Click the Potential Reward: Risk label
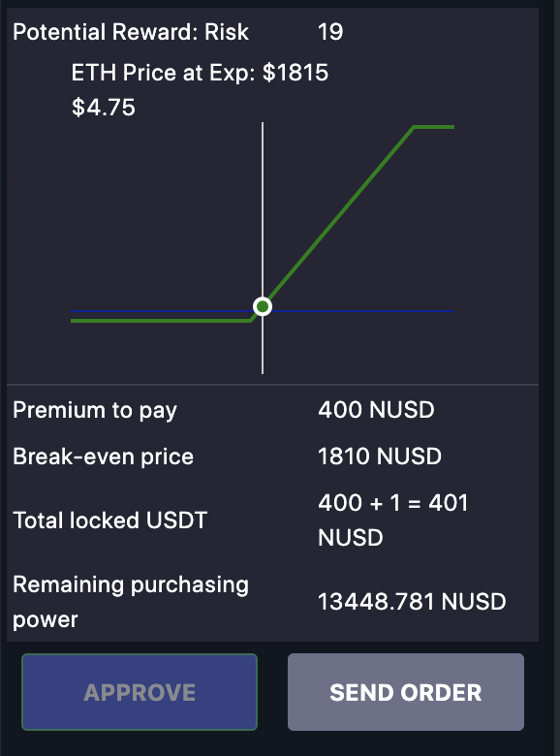The height and width of the screenshot is (756, 560). (131, 32)
